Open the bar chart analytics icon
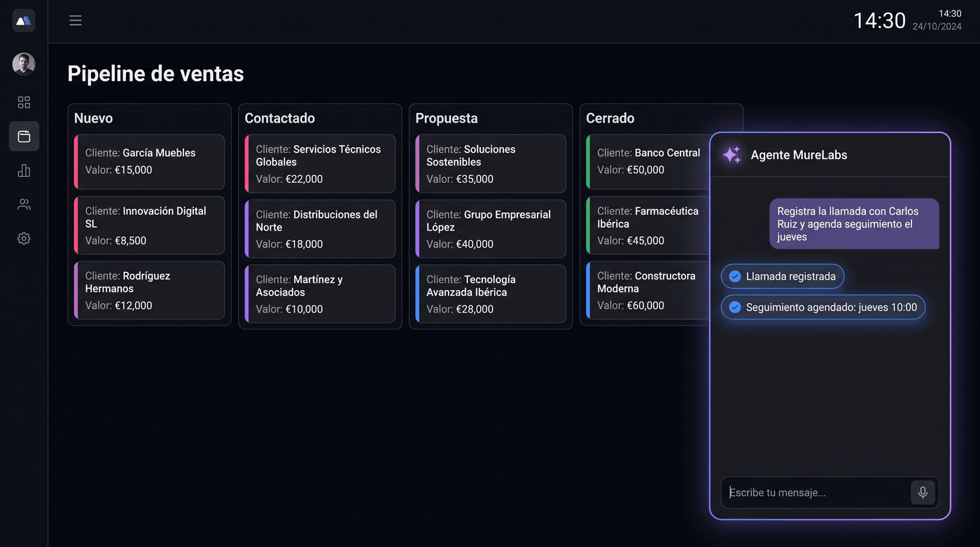 pyautogui.click(x=24, y=170)
